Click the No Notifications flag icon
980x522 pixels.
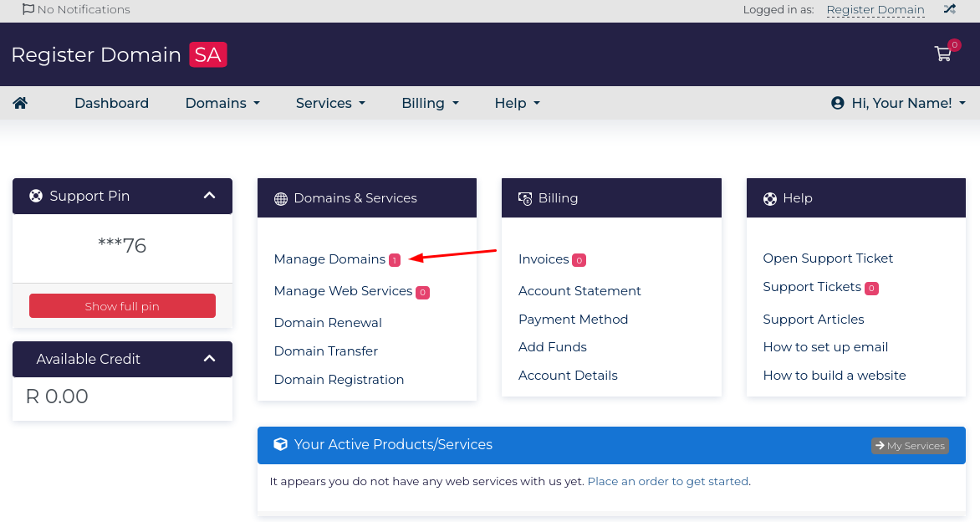[x=28, y=10]
